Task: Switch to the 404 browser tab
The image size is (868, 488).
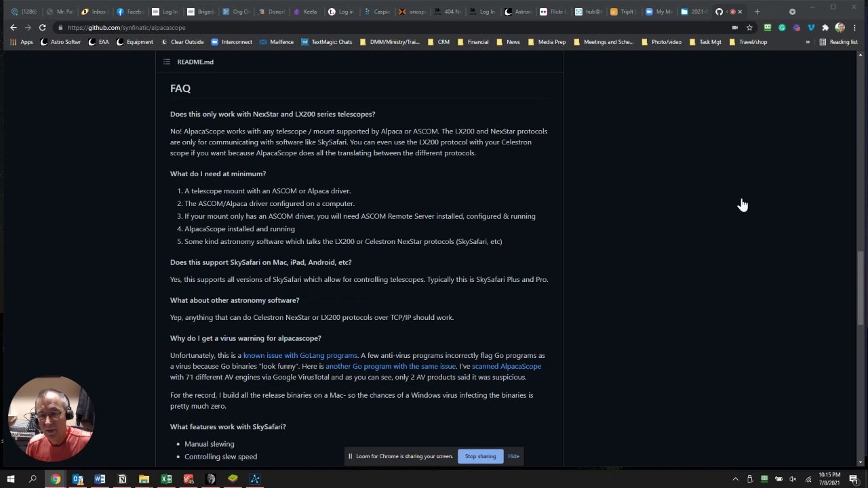Action: pyautogui.click(x=447, y=12)
